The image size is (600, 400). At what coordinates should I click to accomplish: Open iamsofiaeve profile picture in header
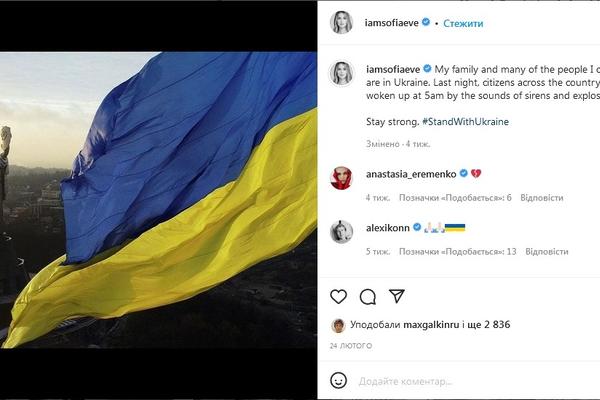point(341,23)
